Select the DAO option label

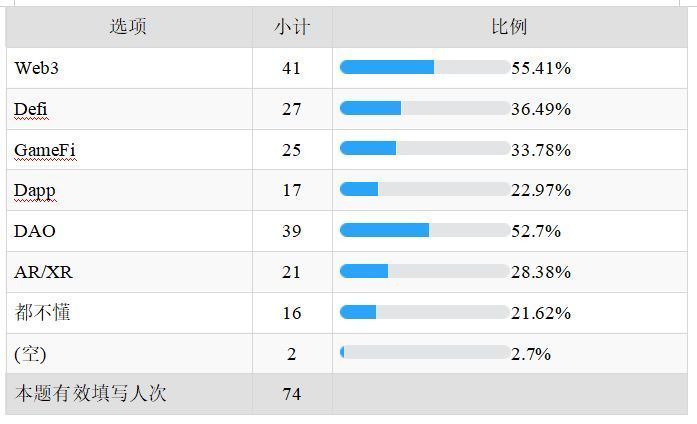click(35, 231)
